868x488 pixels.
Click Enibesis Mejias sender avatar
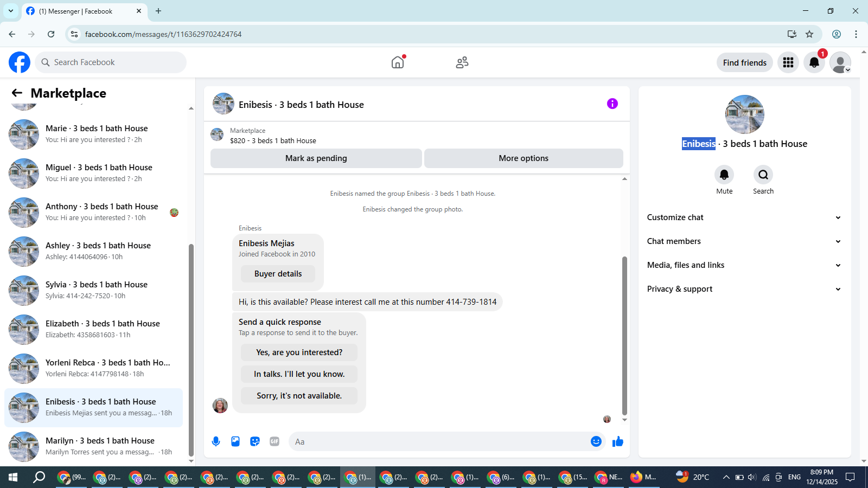(220, 405)
